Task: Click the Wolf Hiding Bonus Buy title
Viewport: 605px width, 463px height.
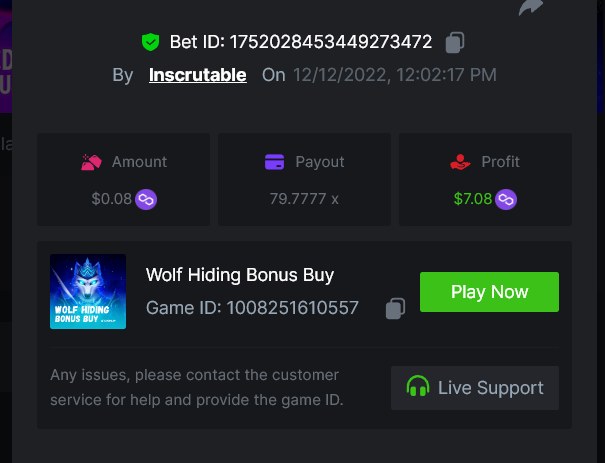Action: pos(240,275)
